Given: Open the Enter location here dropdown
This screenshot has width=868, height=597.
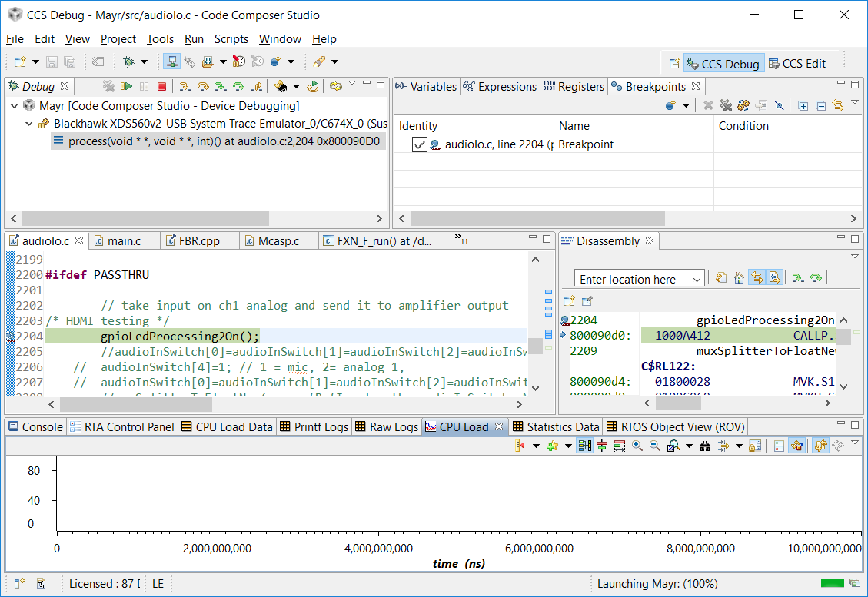Looking at the screenshot, I should coord(697,279).
